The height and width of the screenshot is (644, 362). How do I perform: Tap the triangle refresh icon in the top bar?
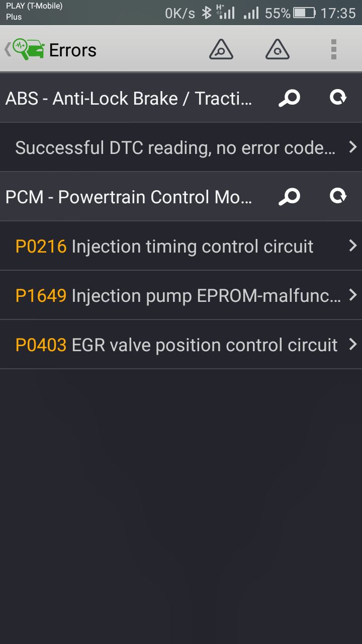point(277,50)
